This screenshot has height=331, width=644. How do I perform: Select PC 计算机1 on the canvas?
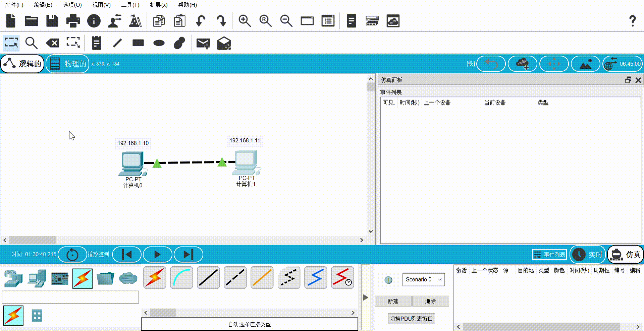[x=246, y=162]
